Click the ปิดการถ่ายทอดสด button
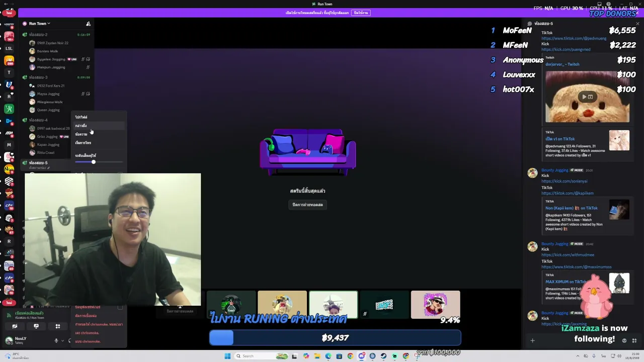Screen dimensions: 644x362 tap(308, 205)
